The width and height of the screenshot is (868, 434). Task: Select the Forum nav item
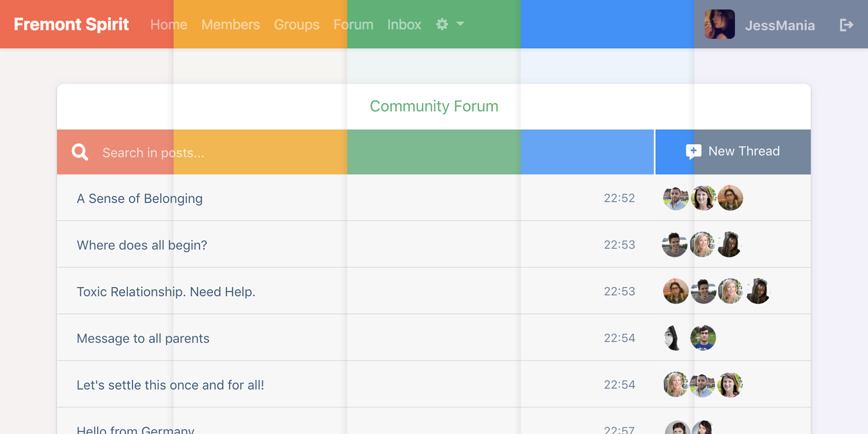tap(353, 24)
